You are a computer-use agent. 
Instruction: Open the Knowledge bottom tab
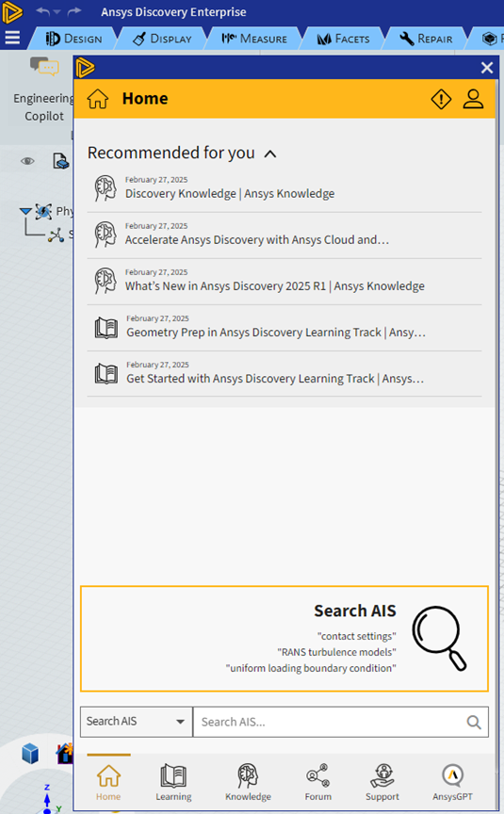click(248, 782)
